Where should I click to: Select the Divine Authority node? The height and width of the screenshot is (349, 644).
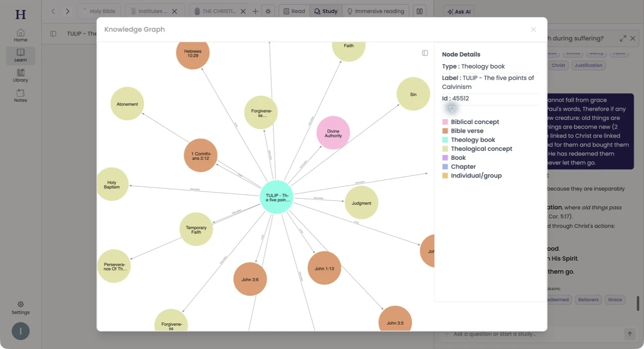coord(333,133)
